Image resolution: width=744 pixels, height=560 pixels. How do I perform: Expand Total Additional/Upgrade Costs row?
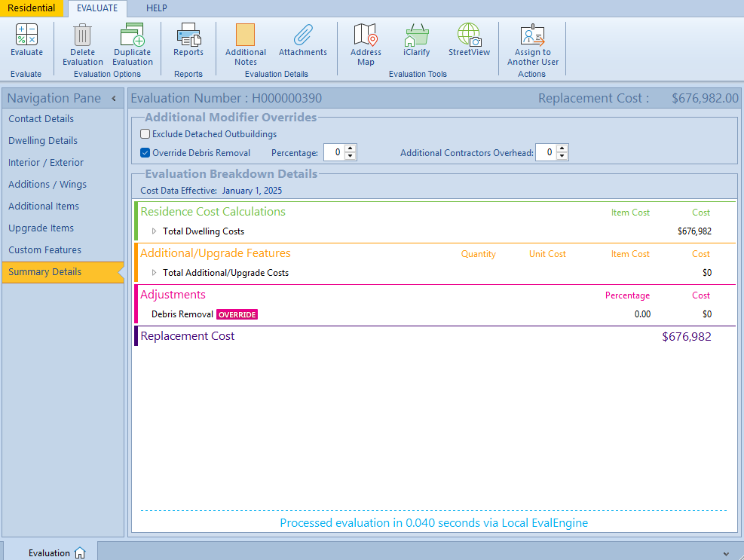click(155, 273)
